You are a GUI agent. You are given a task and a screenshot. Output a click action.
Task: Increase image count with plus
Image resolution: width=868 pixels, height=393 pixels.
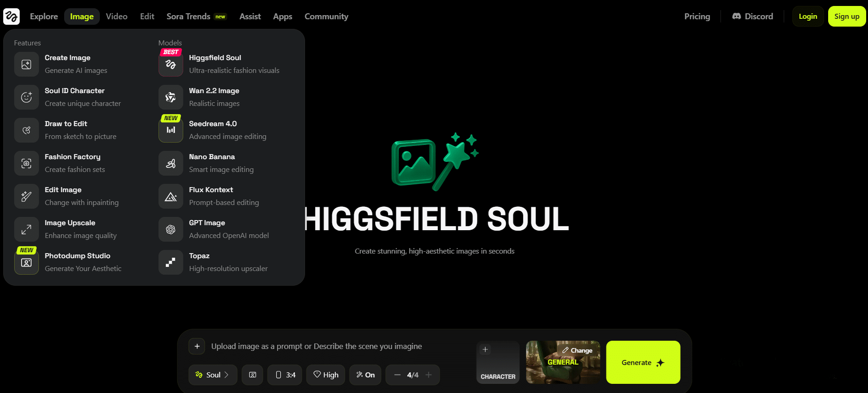click(429, 375)
